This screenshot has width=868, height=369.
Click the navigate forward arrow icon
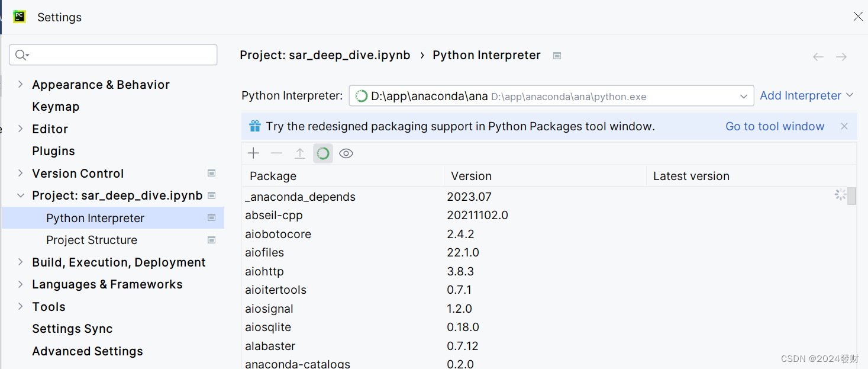841,57
